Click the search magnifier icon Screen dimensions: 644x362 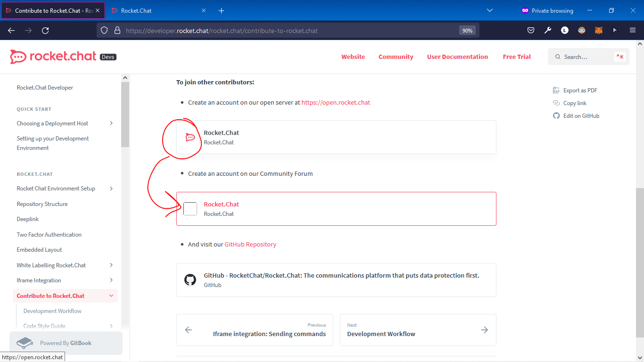(558, 57)
